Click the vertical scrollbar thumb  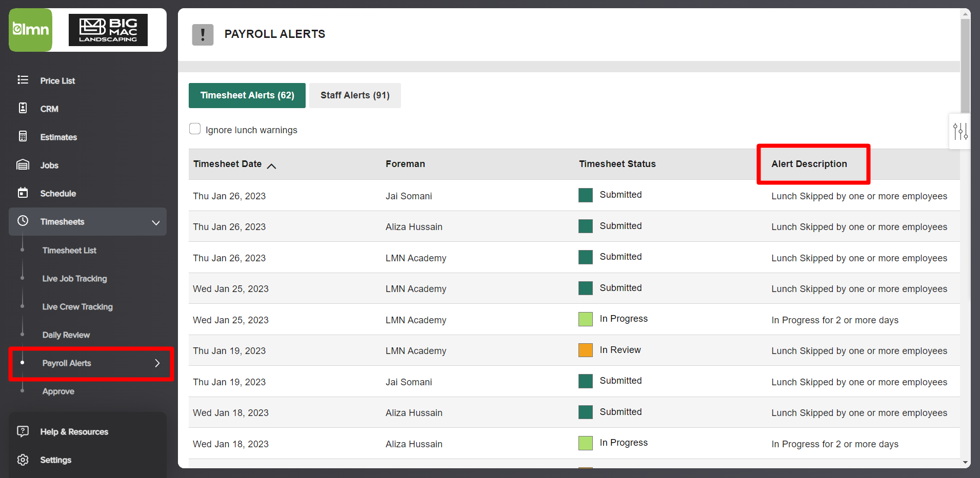965,66
